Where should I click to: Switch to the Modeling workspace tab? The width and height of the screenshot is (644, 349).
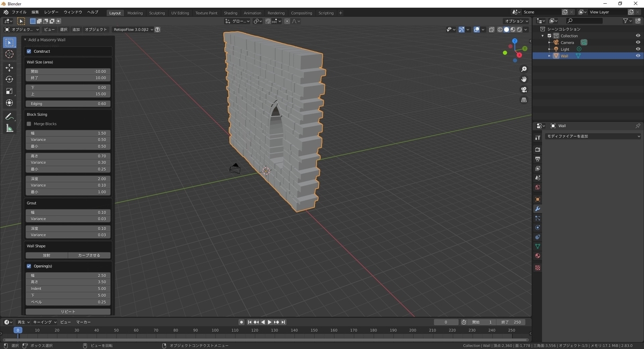135,13
